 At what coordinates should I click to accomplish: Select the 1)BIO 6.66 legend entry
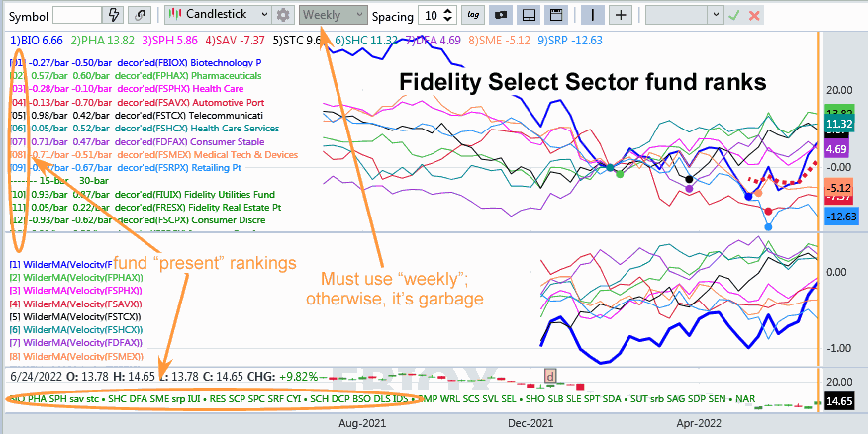tap(36, 41)
